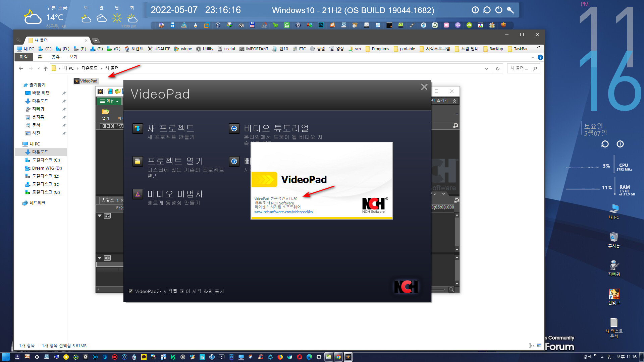The image size is (644, 362).
Task: Open the 파일 ribbon tab
Action: [23, 57]
